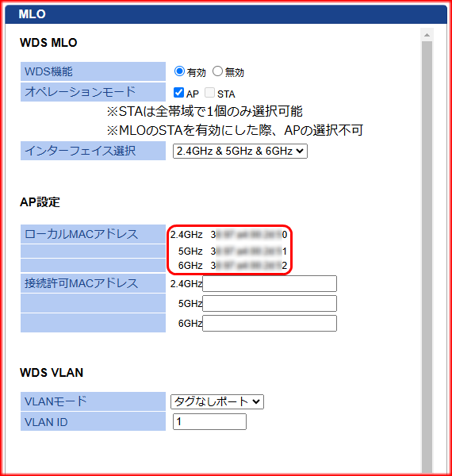The image size is (452, 476).
Task: Focus the VLAN ID input box
Action: click(x=209, y=422)
